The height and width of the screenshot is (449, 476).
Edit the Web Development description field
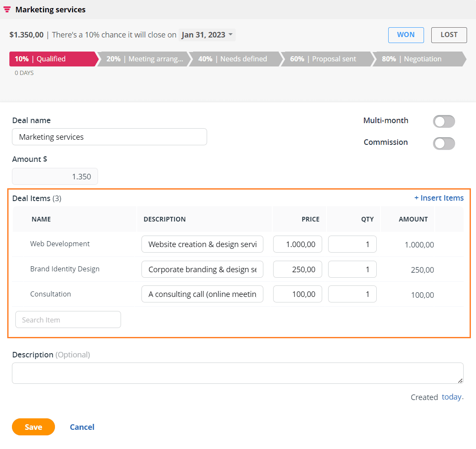coord(202,244)
